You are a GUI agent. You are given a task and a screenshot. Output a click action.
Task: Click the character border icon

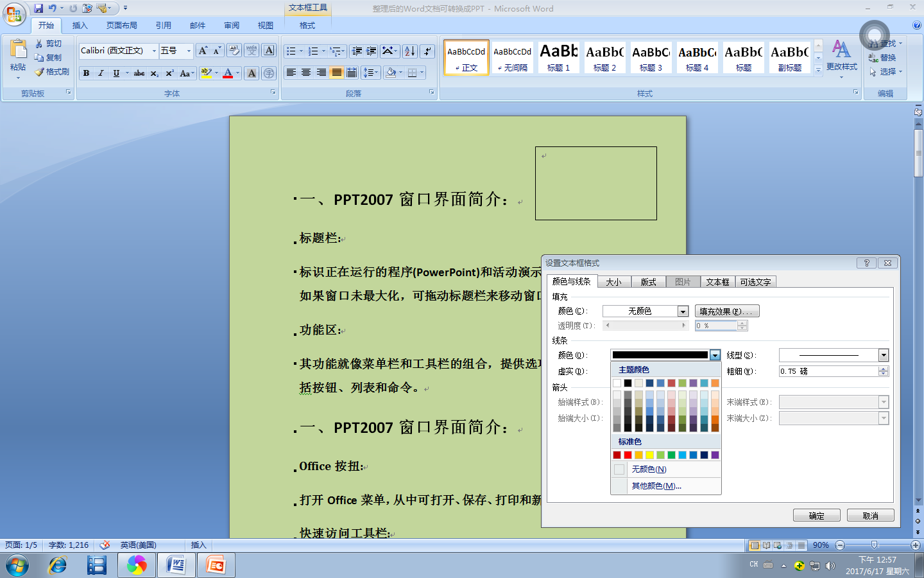pos(269,51)
